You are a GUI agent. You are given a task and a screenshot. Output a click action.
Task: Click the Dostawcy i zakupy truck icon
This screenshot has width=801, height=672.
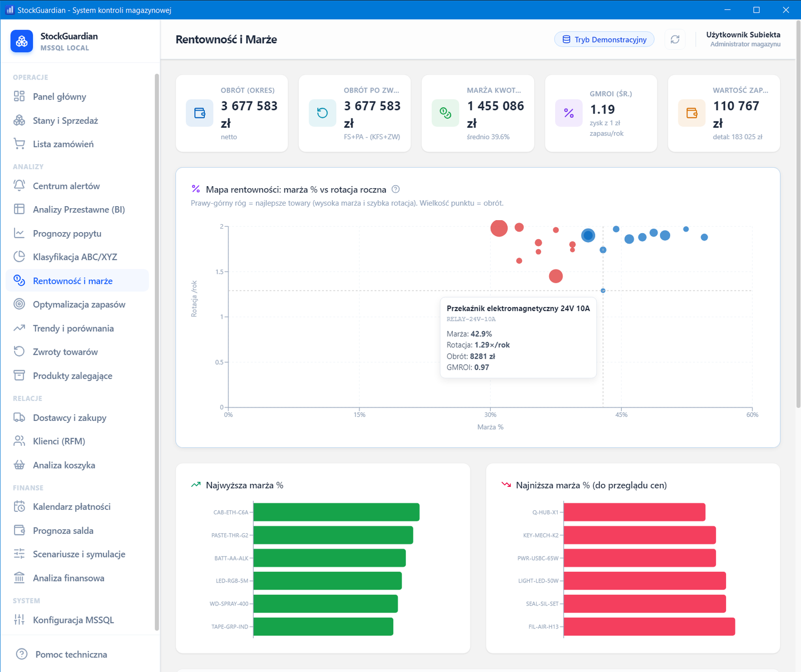pyautogui.click(x=19, y=418)
